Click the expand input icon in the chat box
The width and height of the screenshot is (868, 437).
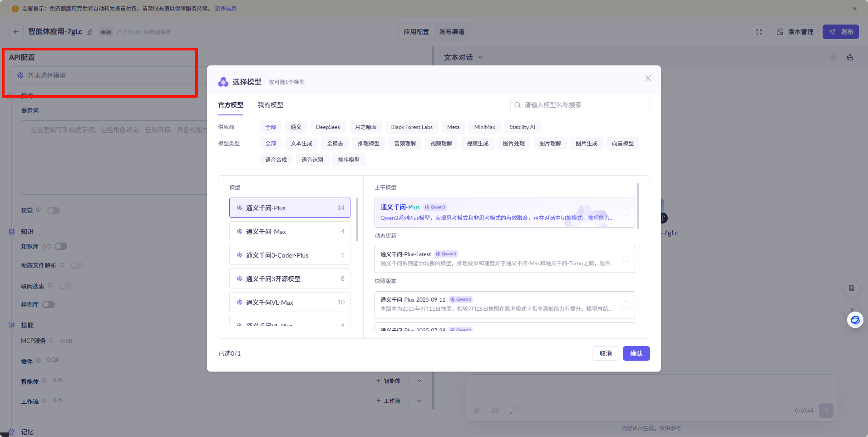click(513, 411)
